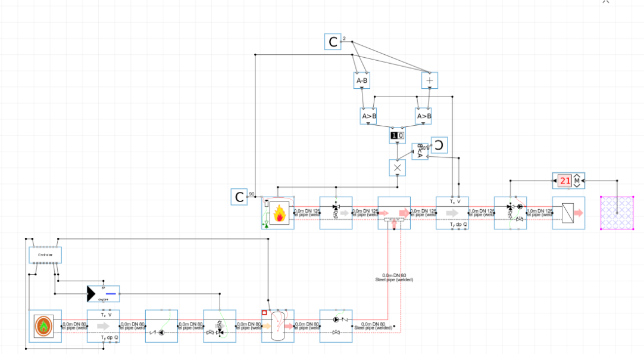Select the constant block labeled 2
This screenshot has height=354, width=644.
(x=333, y=42)
